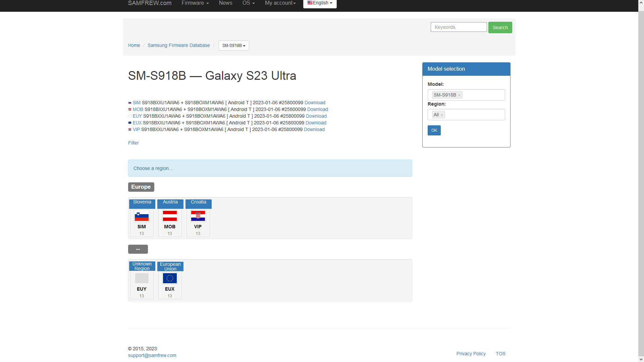644x362 pixels.
Task: Go to SAMFREW.com home brand link
Action: tap(150, 3)
